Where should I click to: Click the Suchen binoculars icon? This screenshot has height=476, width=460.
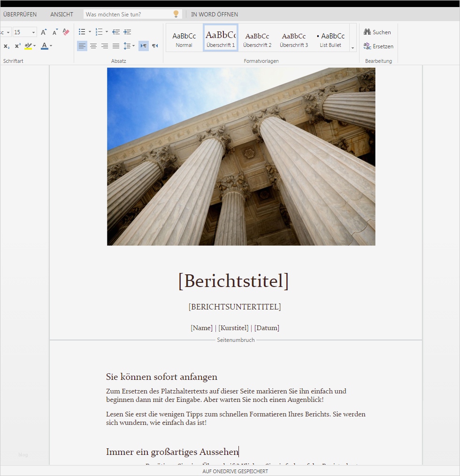coord(367,32)
